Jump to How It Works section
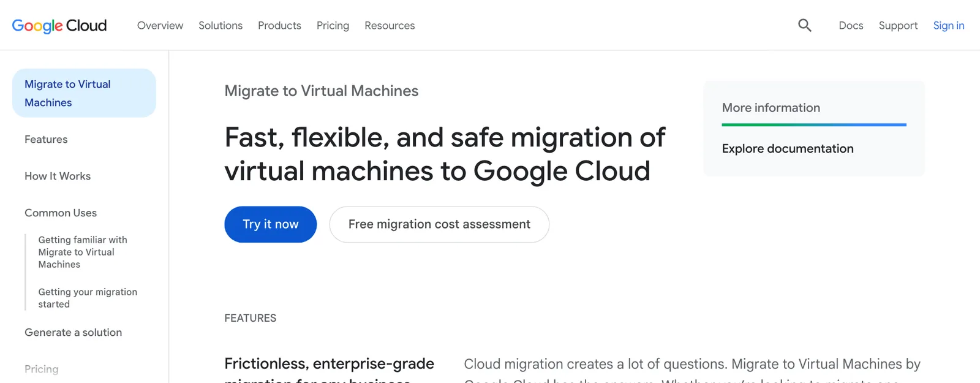980x383 pixels. (x=58, y=176)
